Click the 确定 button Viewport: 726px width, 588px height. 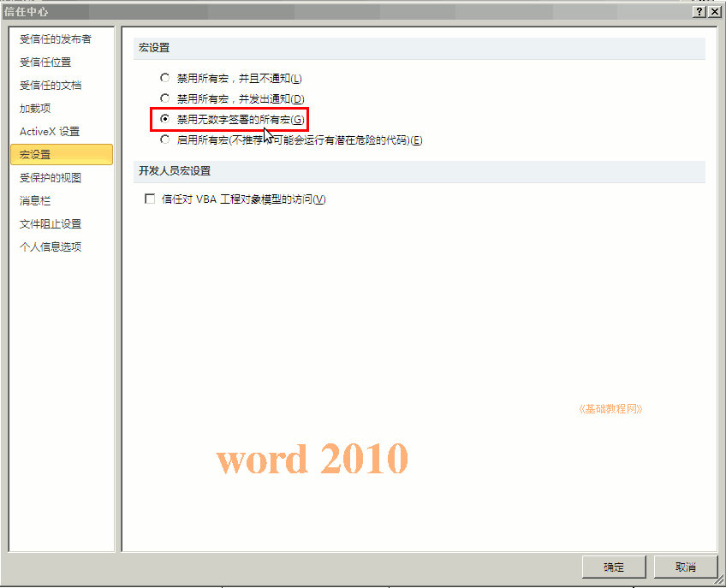[x=614, y=567]
